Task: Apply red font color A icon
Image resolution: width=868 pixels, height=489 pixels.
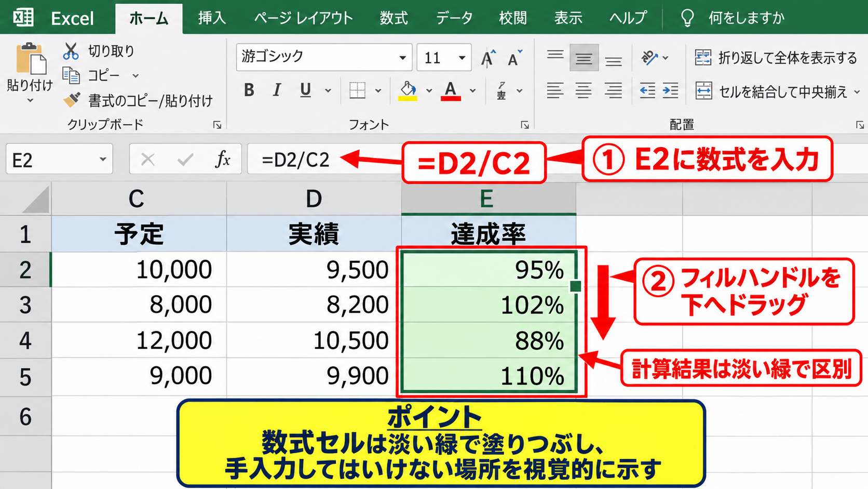Action: coord(451,90)
